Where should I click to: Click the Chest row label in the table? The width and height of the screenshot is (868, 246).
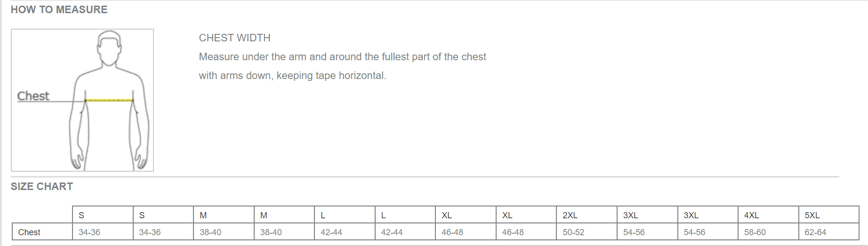29,232
